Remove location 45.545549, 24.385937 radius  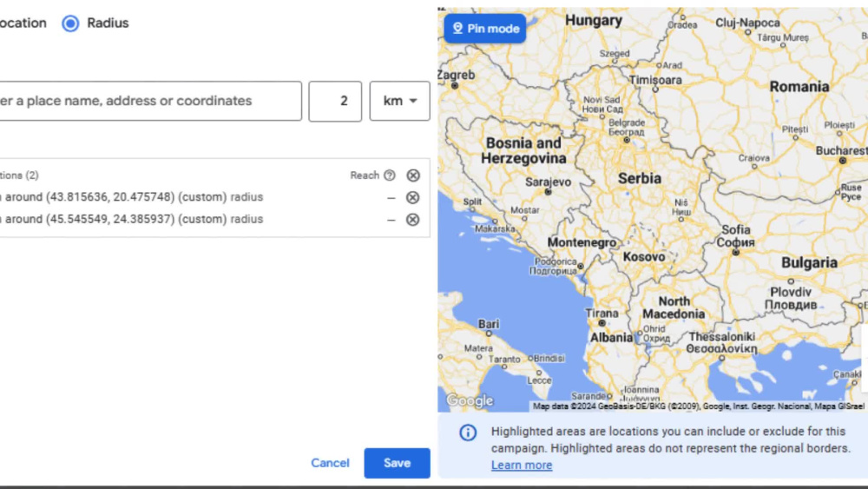coord(412,219)
